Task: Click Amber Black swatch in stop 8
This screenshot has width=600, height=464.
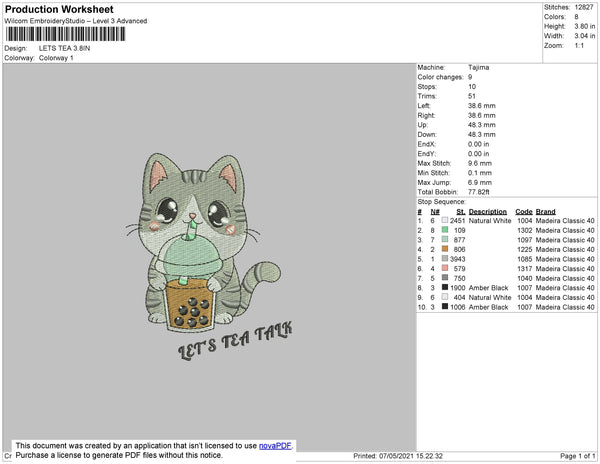Action: pyautogui.click(x=445, y=287)
